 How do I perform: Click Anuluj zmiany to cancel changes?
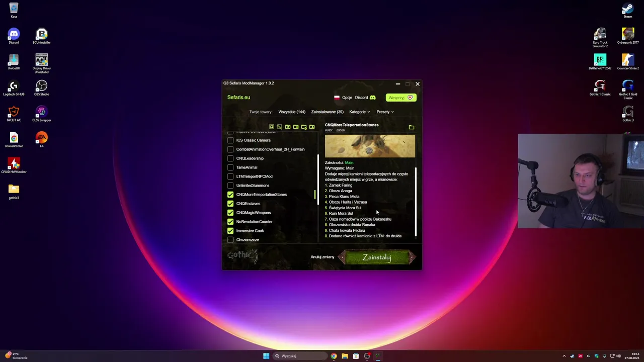(x=322, y=257)
